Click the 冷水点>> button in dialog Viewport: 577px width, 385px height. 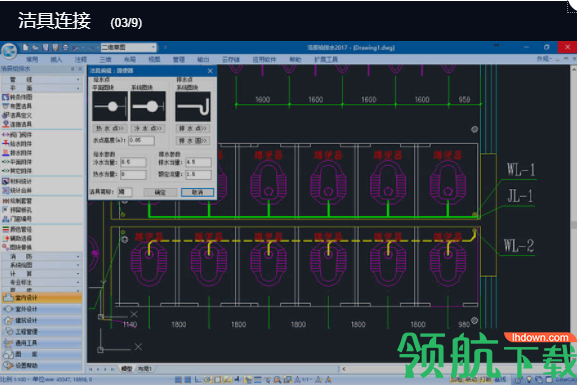[148, 128]
